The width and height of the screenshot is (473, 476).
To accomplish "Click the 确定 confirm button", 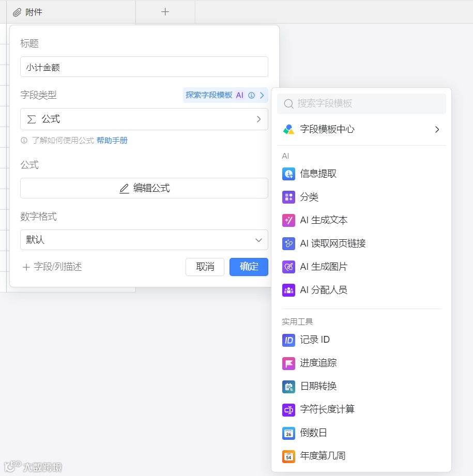I will pos(249,267).
